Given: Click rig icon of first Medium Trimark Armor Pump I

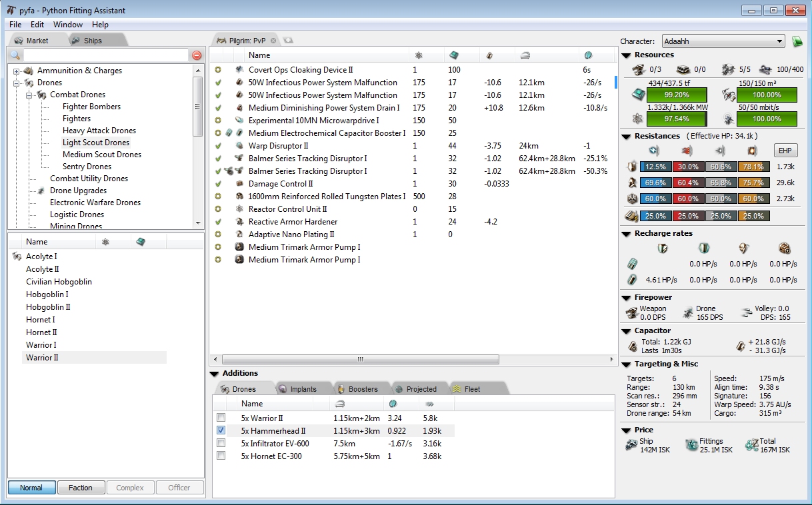Looking at the screenshot, I should pos(239,247).
